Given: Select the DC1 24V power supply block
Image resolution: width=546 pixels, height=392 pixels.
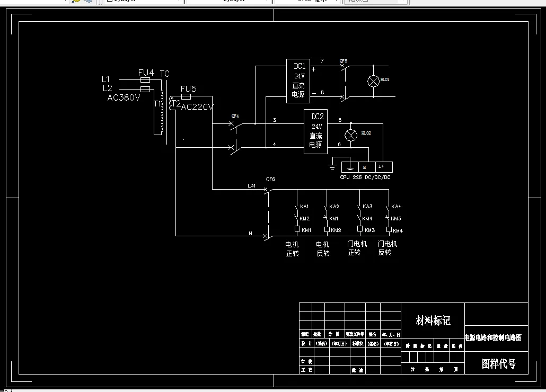Looking at the screenshot, I should click(x=298, y=81).
